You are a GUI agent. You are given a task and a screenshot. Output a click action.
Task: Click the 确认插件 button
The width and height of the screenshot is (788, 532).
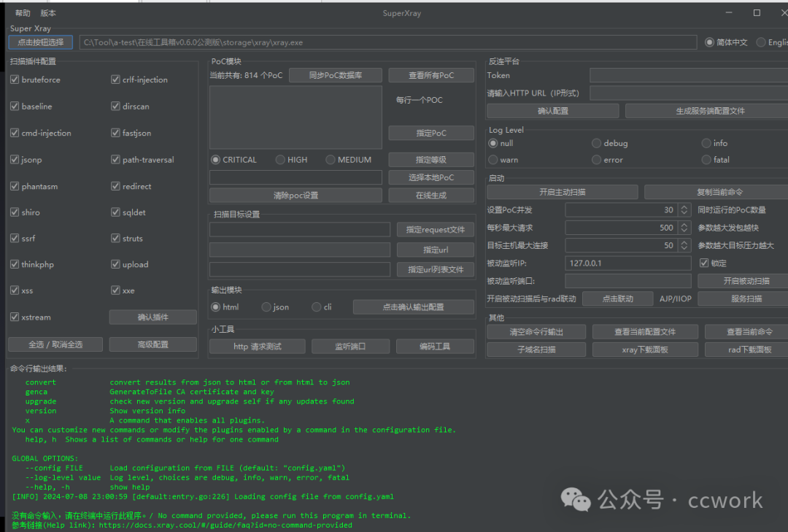click(152, 317)
